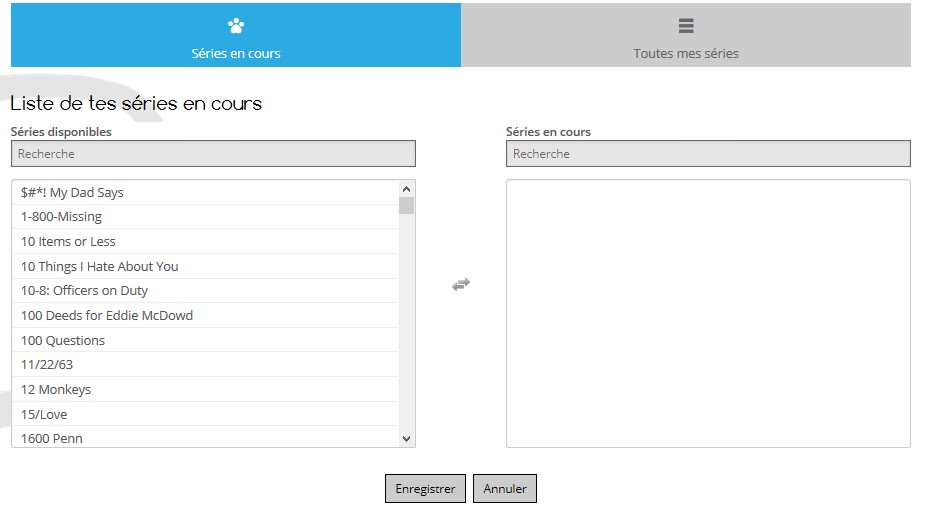Click the swap arrows icon between the lists
This screenshot has width=927, height=510.
[461, 284]
